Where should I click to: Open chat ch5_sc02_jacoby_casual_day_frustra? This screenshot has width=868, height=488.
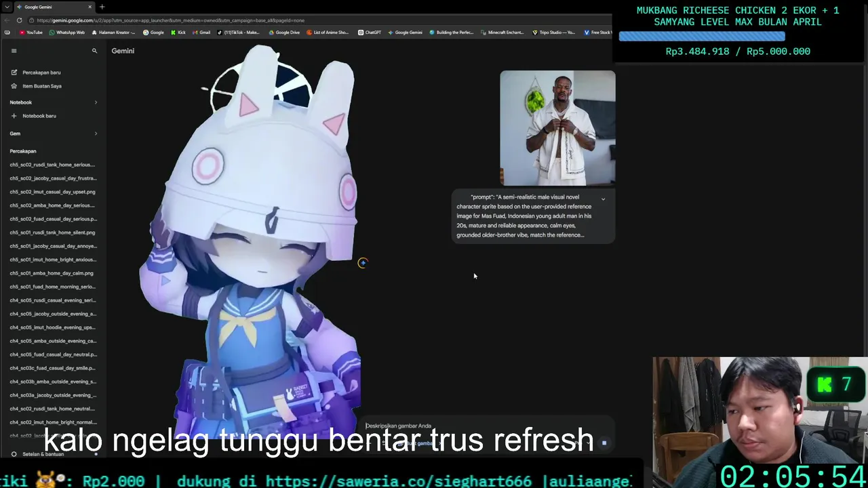click(52, 178)
